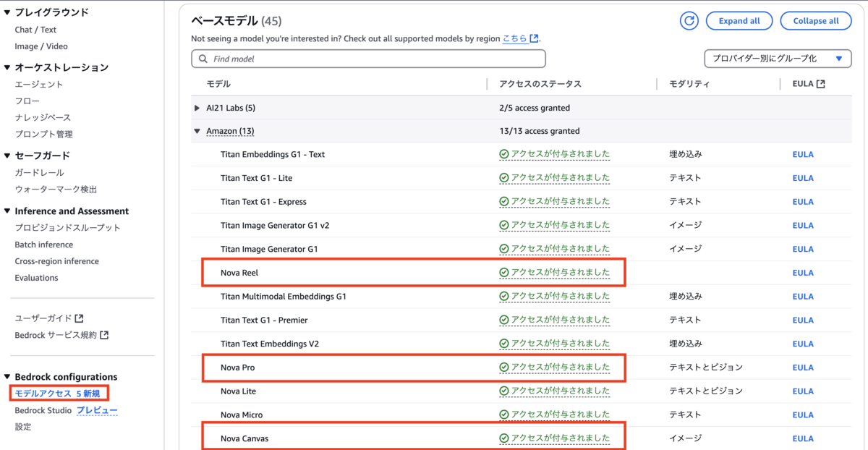Open Batch inference in sidebar

(43, 245)
